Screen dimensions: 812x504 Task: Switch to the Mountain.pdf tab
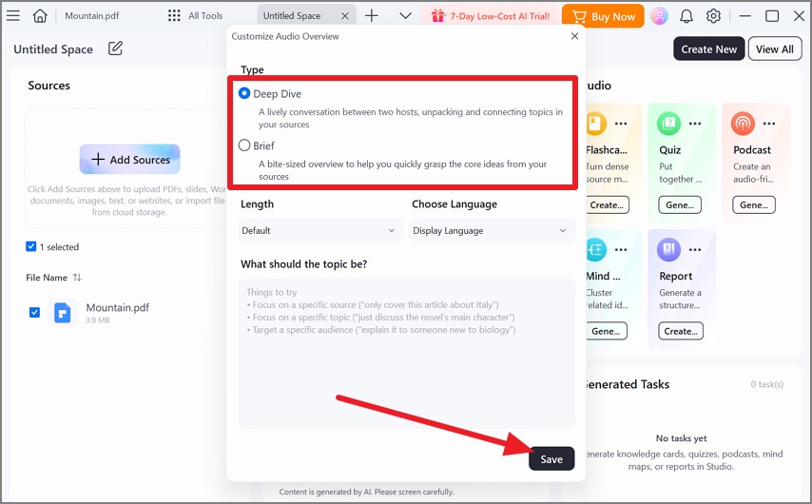[91, 15]
